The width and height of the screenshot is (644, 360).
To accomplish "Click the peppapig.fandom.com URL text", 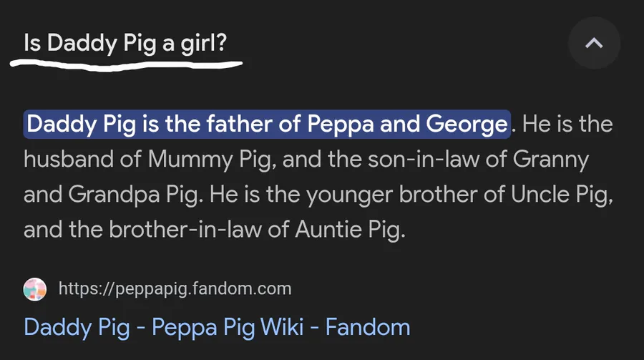I will click(175, 289).
